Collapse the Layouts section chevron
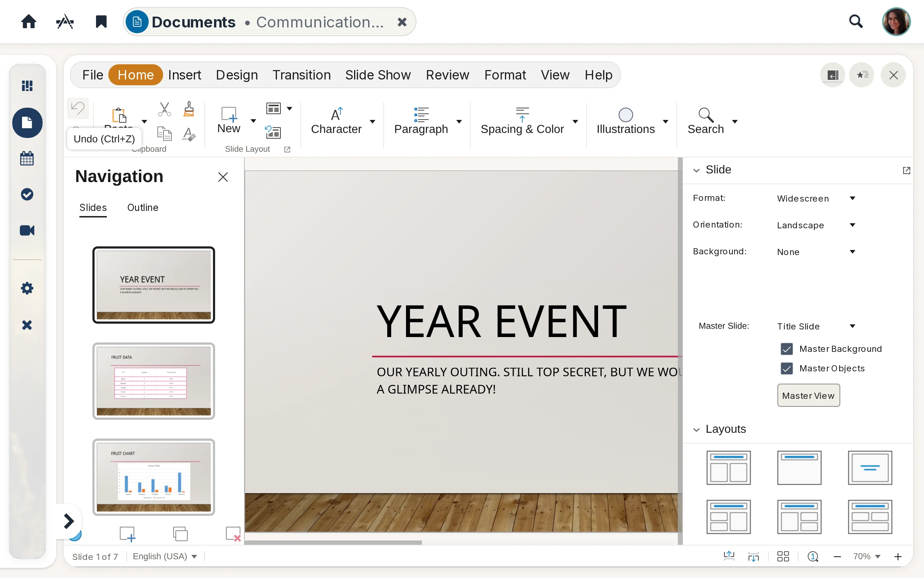 click(697, 430)
